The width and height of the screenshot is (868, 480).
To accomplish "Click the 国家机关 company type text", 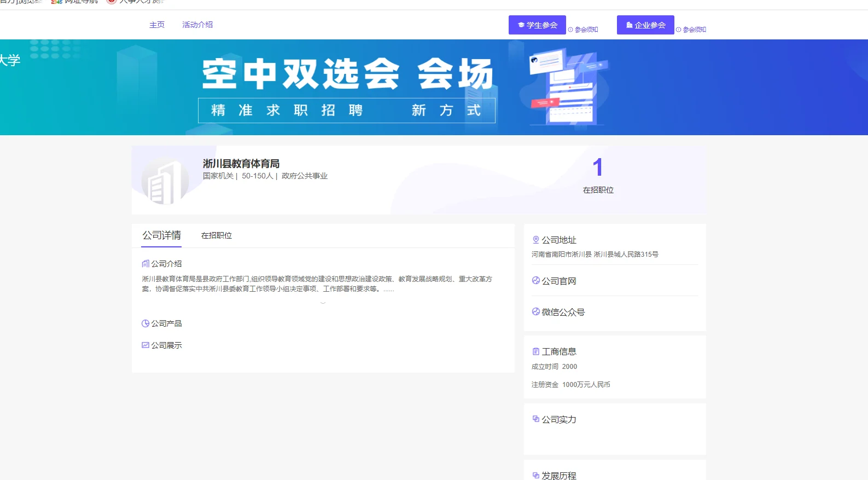I will click(x=218, y=176).
